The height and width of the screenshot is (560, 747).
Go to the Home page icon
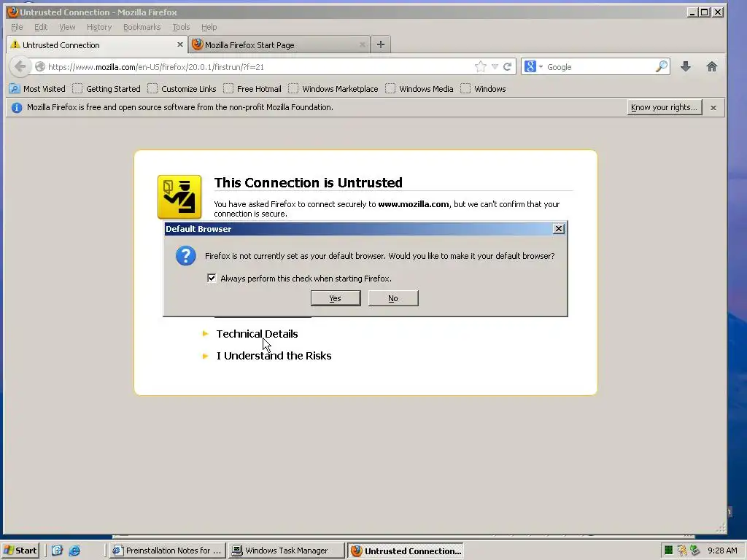pyautogui.click(x=712, y=66)
